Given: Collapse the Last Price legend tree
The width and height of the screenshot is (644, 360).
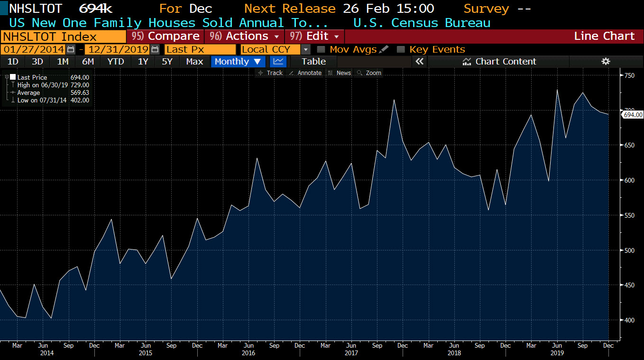Looking at the screenshot, I should click(x=7, y=77).
